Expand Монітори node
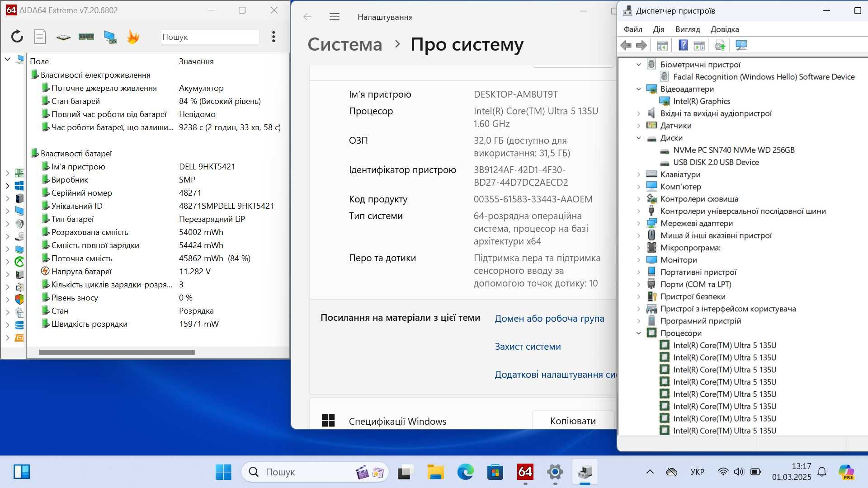This screenshot has width=868, height=488. point(639,260)
